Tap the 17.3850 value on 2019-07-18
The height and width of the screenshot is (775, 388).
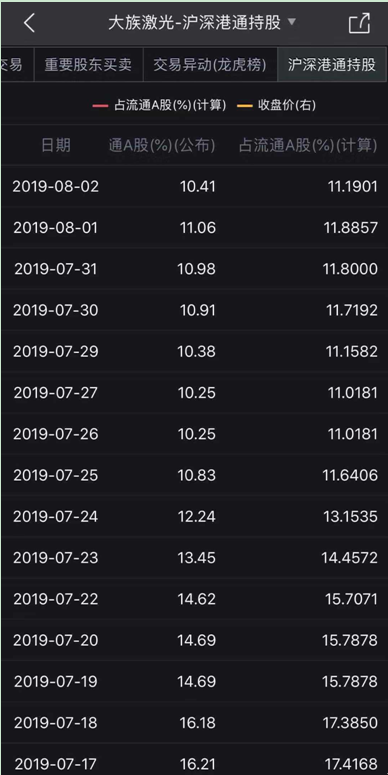(350, 723)
